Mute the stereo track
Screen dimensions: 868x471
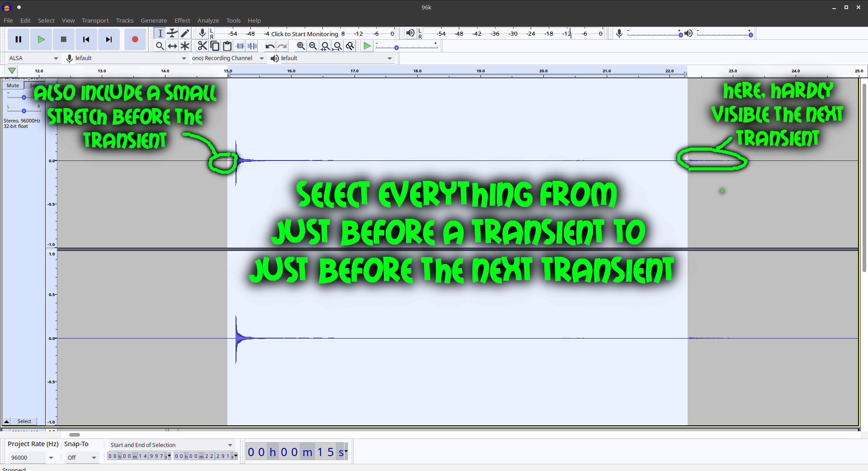(12, 85)
